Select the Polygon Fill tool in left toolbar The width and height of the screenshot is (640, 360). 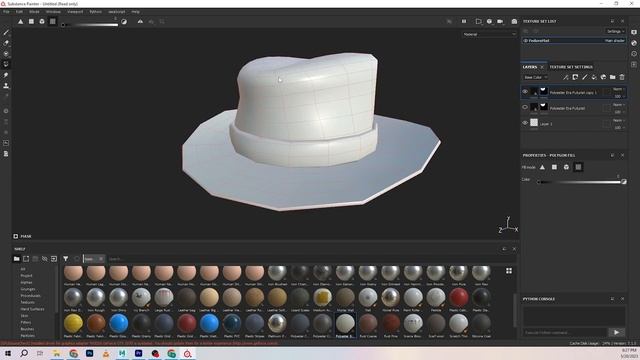pyautogui.click(x=6, y=64)
